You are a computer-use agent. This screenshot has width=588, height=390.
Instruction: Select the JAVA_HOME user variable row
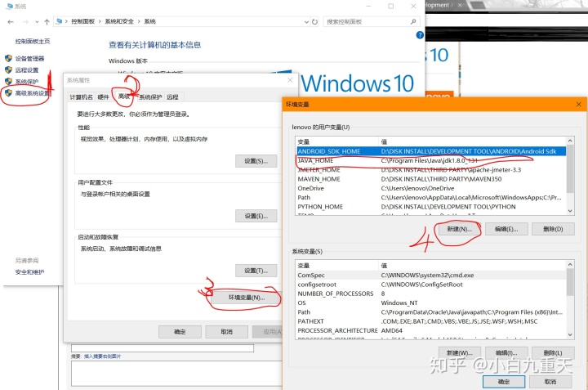tap(431, 160)
